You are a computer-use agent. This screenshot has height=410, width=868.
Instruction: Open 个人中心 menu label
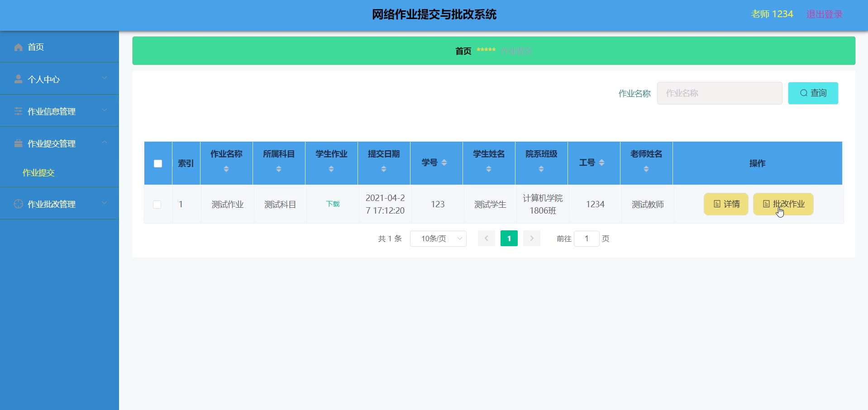(x=43, y=80)
